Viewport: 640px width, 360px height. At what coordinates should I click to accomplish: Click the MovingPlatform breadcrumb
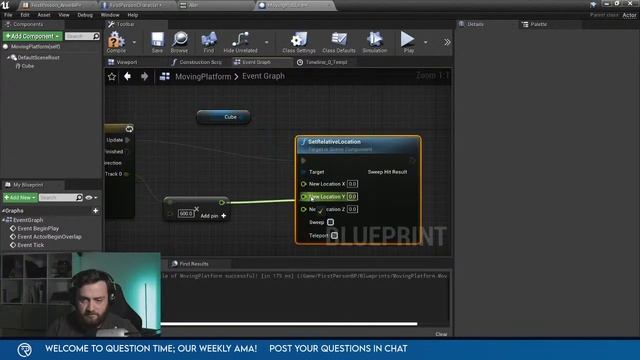(203, 76)
